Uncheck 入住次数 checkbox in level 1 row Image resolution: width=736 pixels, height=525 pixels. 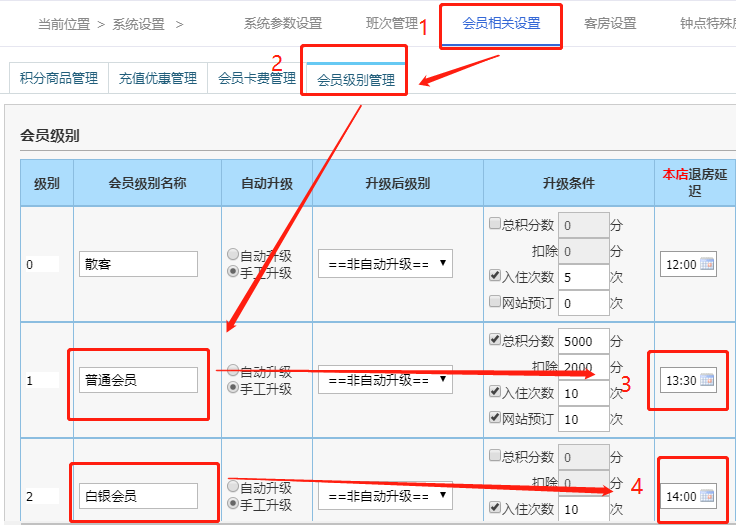pyautogui.click(x=495, y=391)
